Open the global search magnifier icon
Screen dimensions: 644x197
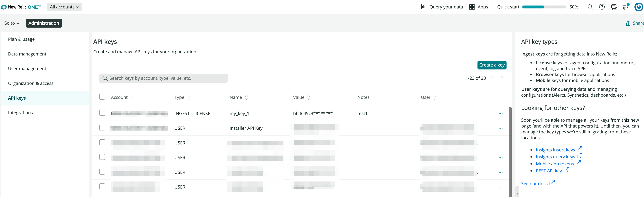[x=590, y=7]
